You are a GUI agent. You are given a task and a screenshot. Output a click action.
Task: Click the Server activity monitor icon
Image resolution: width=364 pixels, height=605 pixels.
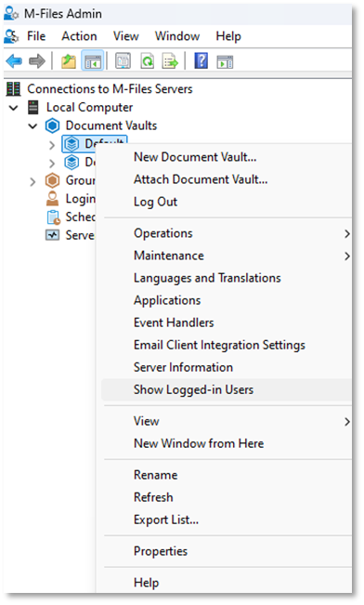click(52, 235)
